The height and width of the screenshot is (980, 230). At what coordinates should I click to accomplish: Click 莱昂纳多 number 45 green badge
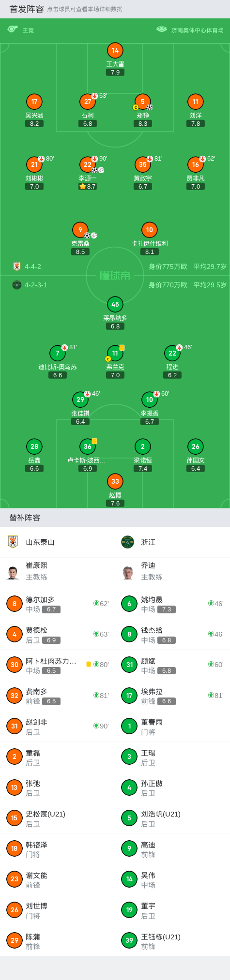pyautogui.click(x=115, y=304)
